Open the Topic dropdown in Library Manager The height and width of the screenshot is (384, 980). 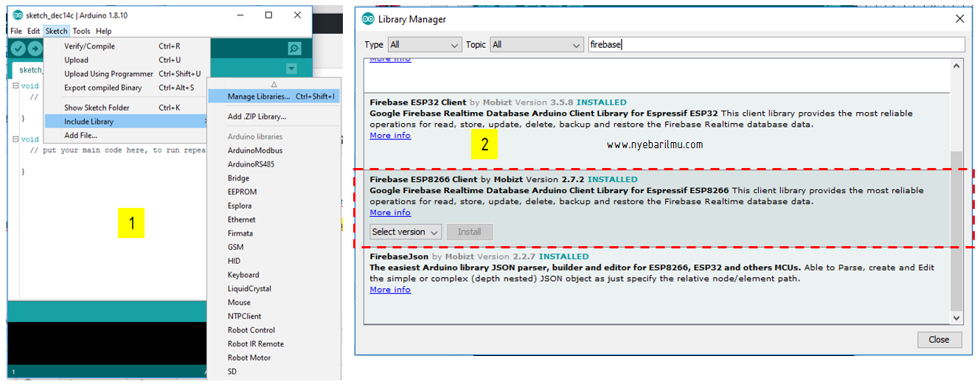click(x=536, y=45)
